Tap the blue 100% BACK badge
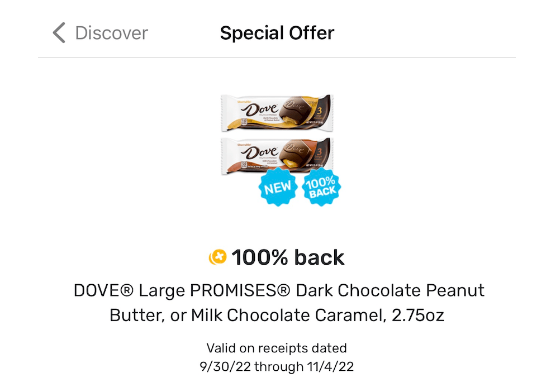Image resolution: width=551 pixels, height=392 pixels. [x=321, y=188]
